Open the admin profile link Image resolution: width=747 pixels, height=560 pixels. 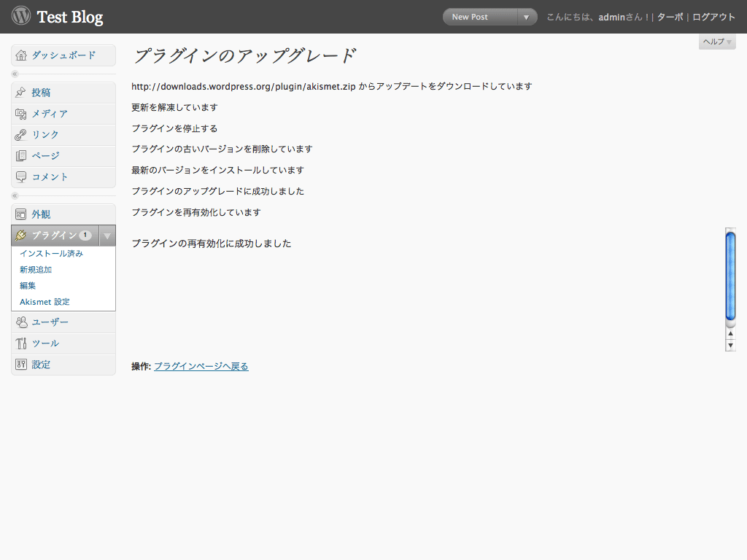[611, 17]
